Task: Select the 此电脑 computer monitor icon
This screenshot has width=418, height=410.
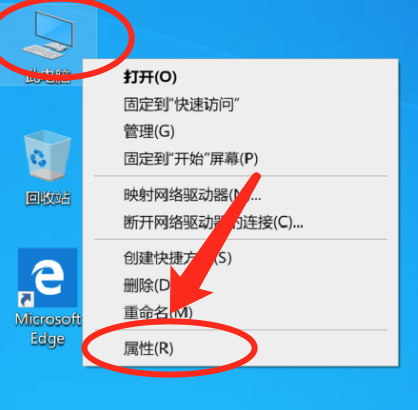Action: (x=49, y=35)
